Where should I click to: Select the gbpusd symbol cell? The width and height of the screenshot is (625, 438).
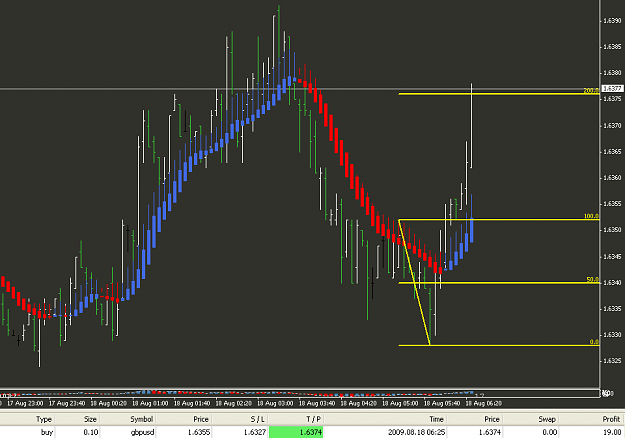pyautogui.click(x=142, y=432)
